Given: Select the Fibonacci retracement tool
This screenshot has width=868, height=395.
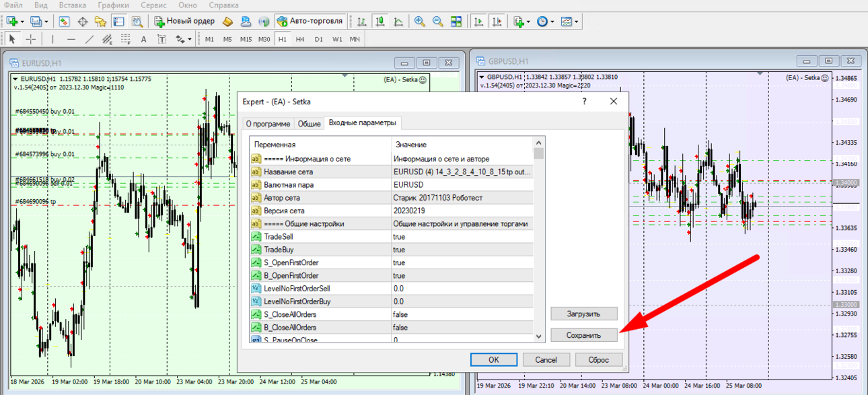Looking at the screenshot, I should coord(125,39).
